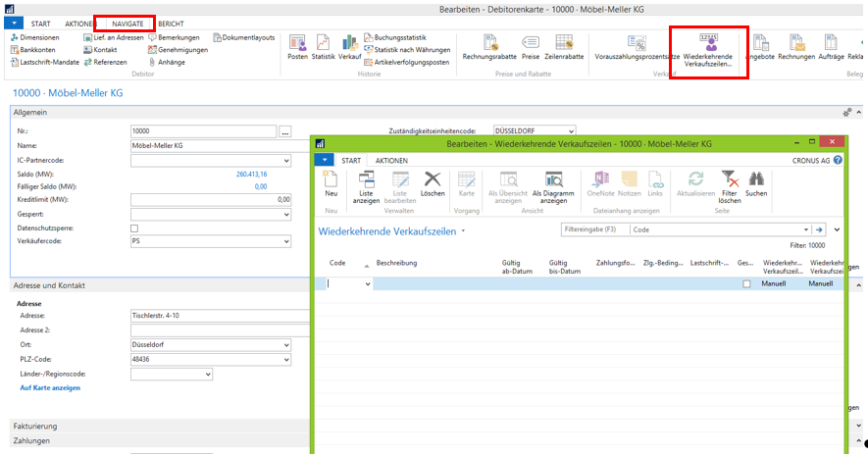Open the Auf Karte anzeigen link
Screen dimensions: 868x456
[x=50, y=388]
